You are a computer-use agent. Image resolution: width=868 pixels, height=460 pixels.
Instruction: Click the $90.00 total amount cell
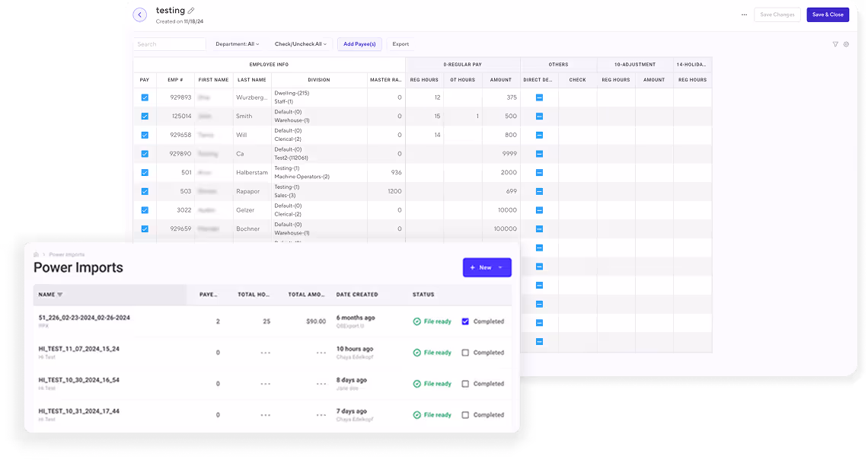[315, 321]
